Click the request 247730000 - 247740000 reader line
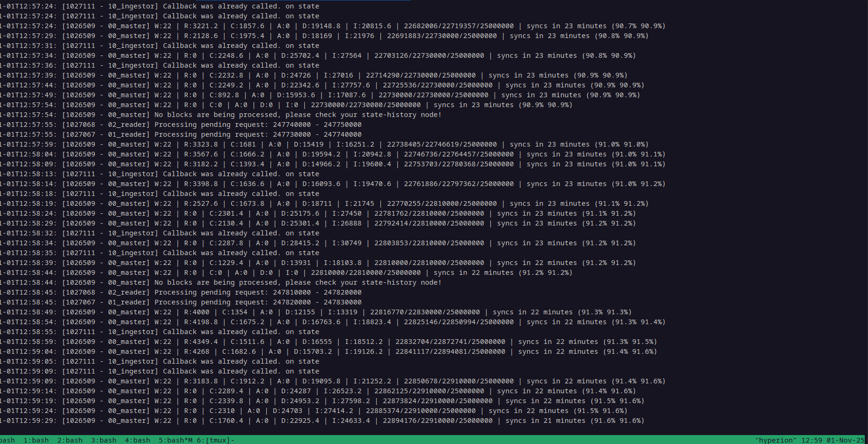The height and width of the screenshot is (444, 868). 258,134
